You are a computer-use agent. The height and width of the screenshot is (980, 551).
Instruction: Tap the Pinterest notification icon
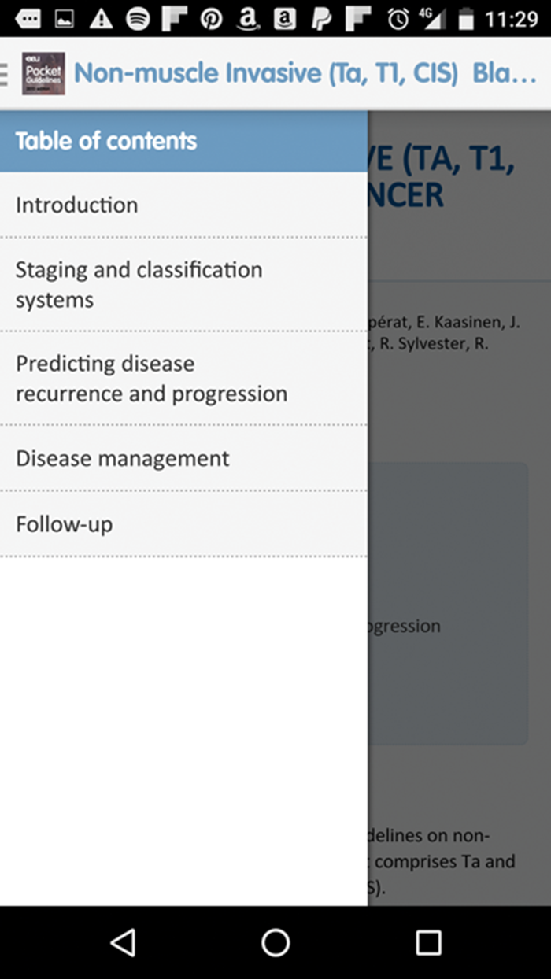pos(211,19)
